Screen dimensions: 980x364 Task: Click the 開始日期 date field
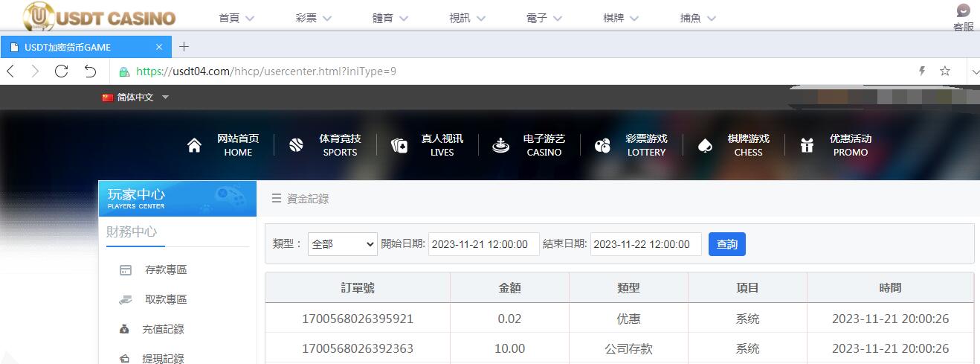point(484,244)
